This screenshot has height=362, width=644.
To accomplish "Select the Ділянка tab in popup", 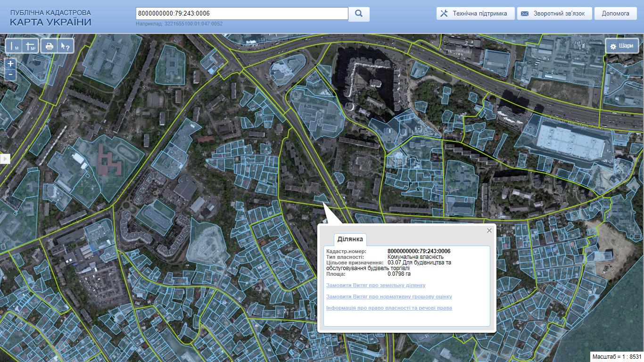I will [x=350, y=239].
